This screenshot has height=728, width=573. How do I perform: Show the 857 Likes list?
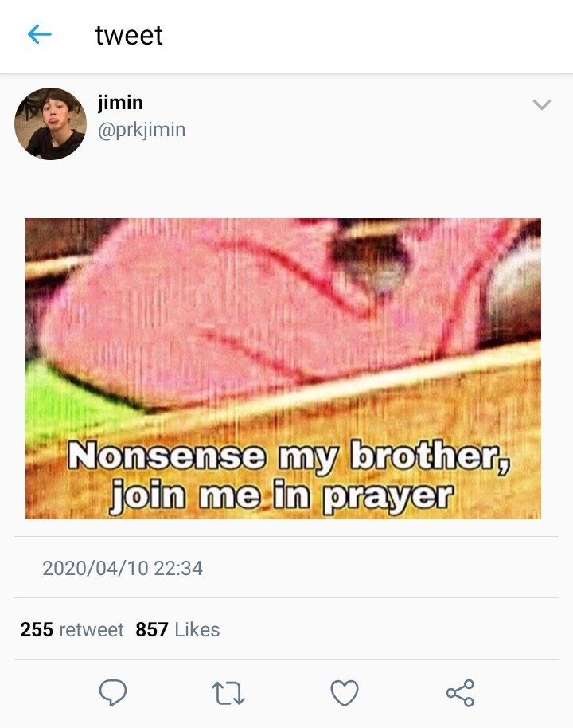pyautogui.click(x=177, y=629)
